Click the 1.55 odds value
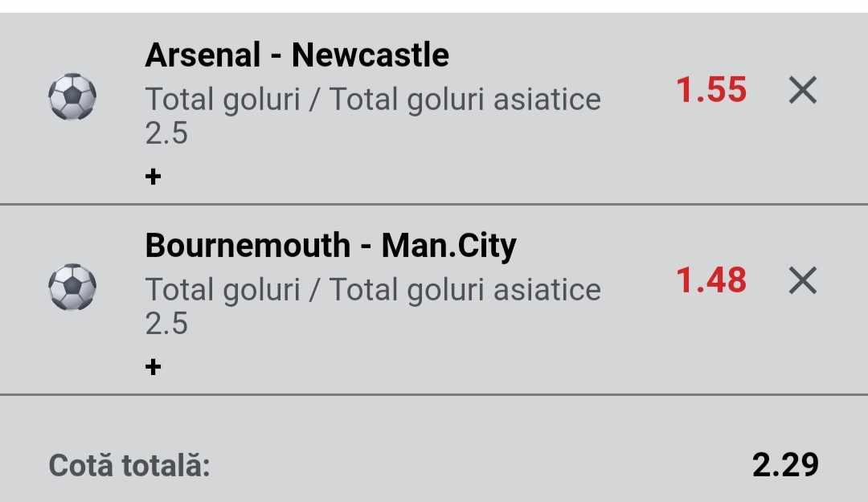Viewport: 868px width, 502px height. point(711,90)
